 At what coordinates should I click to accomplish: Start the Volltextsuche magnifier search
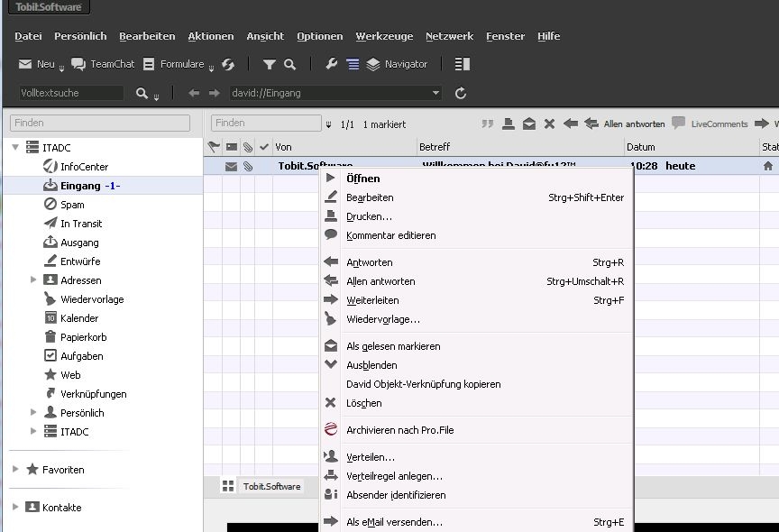pos(142,93)
